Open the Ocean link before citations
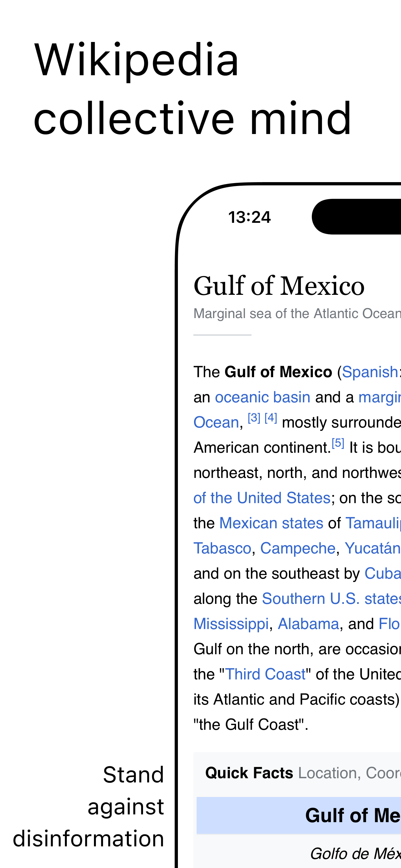This screenshot has height=868, width=401. tap(216, 423)
